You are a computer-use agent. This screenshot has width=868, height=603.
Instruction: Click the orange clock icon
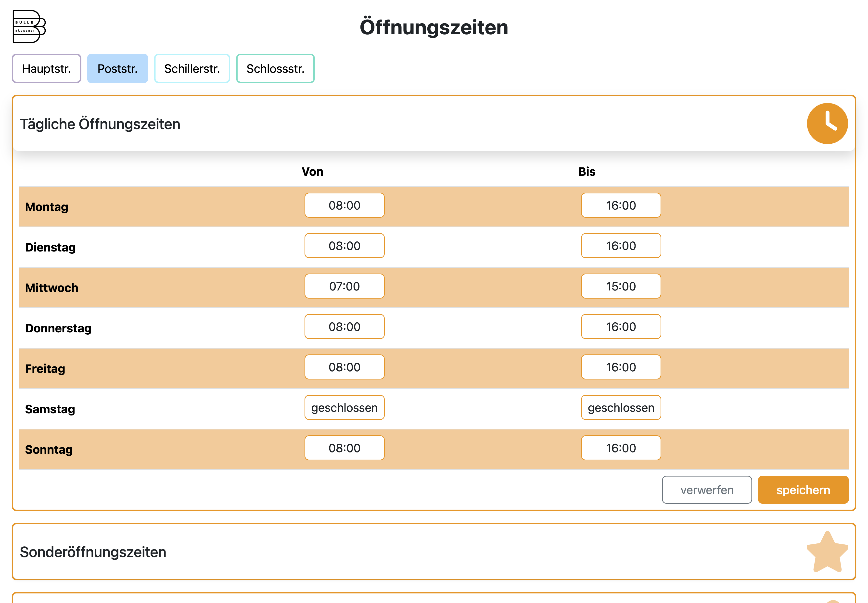pyautogui.click(x=827, y=124)
